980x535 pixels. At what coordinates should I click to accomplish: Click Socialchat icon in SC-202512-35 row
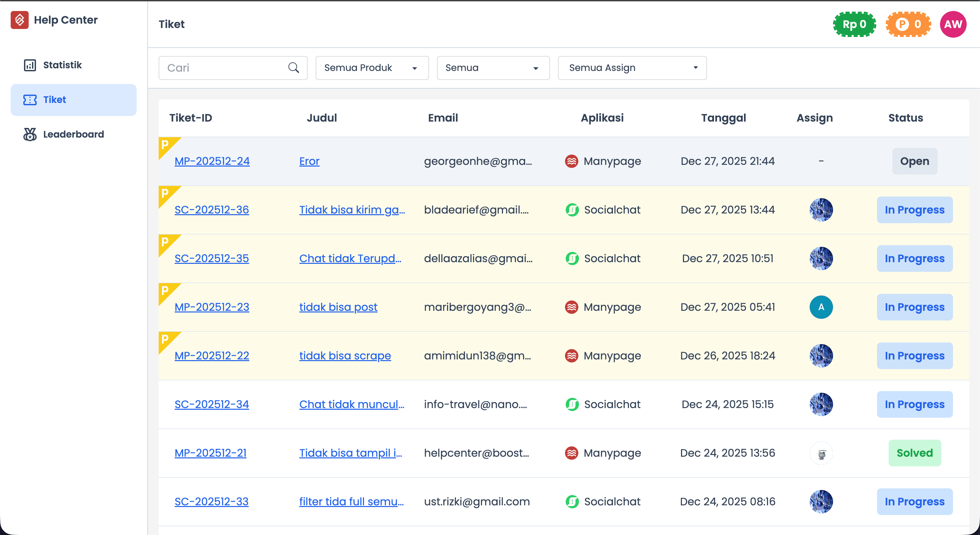pyautogui.click(x=572, y=259)
